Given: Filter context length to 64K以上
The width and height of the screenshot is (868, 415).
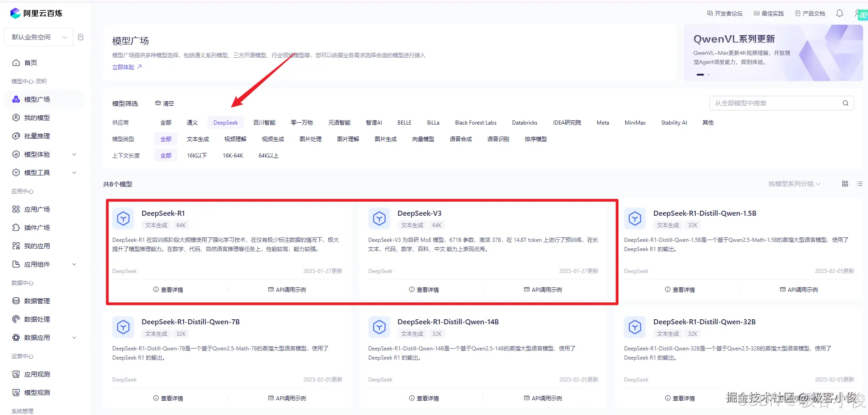Looking at the screenshot, I should click(268, 156).
